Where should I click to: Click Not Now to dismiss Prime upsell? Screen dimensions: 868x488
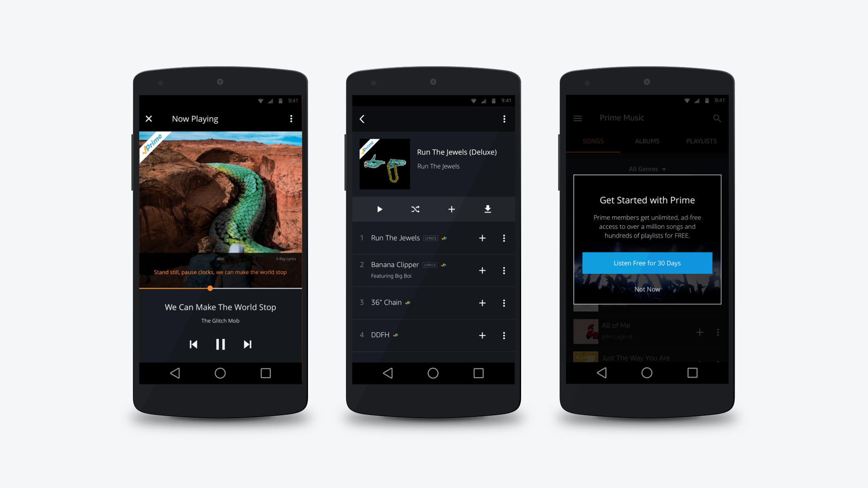coord(648,290)
